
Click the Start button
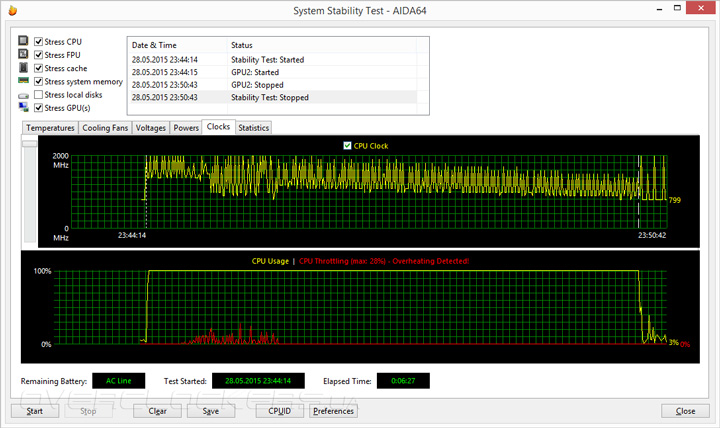(35, 411)
